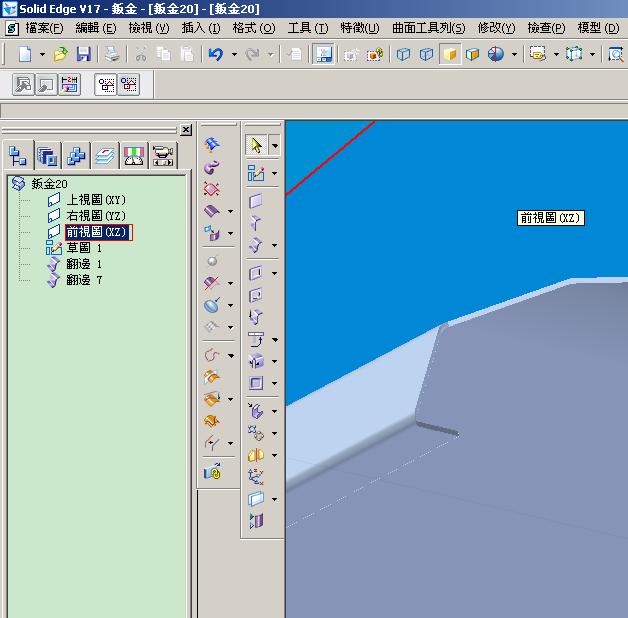Click the Solid Edge document menu icon
Image resolution: width=628 pixels, height=618 pixels.
pyautogui.click(x=12, y=28)
